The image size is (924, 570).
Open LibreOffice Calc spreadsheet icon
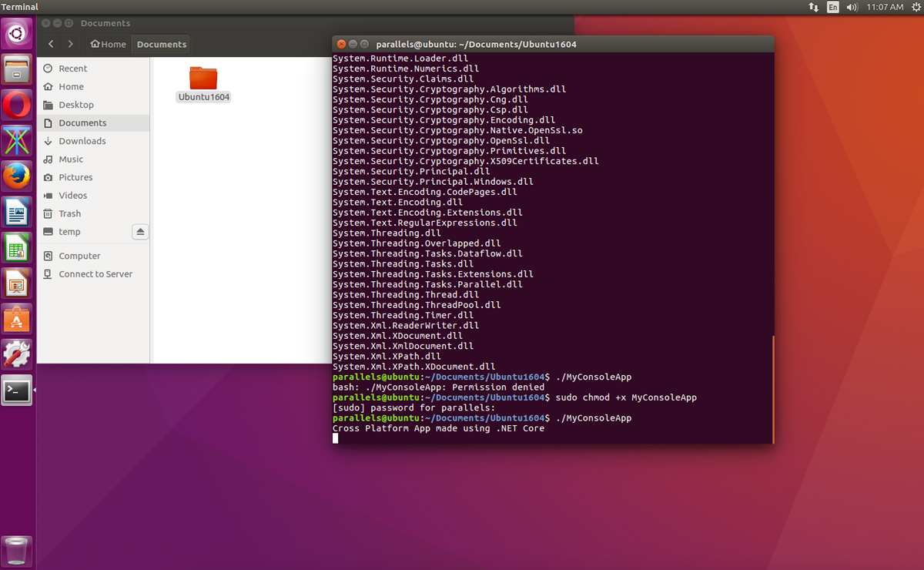[x=17, y=248]
